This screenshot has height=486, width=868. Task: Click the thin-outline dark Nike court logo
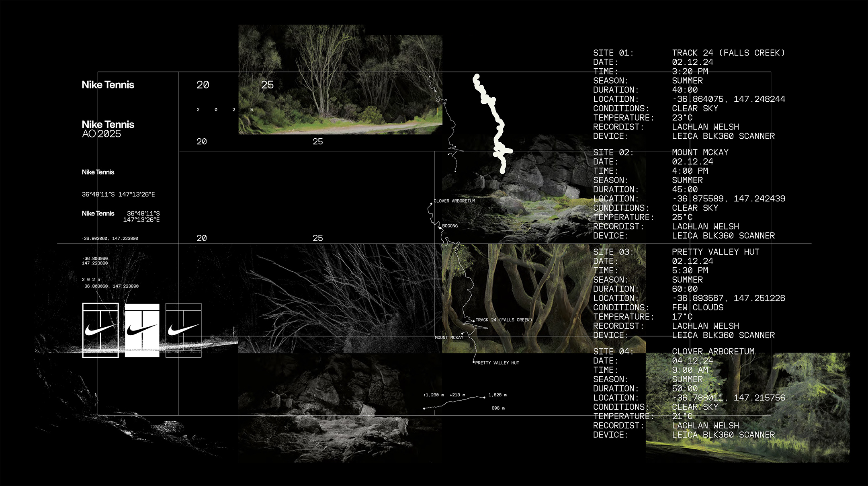coord(183,330)
